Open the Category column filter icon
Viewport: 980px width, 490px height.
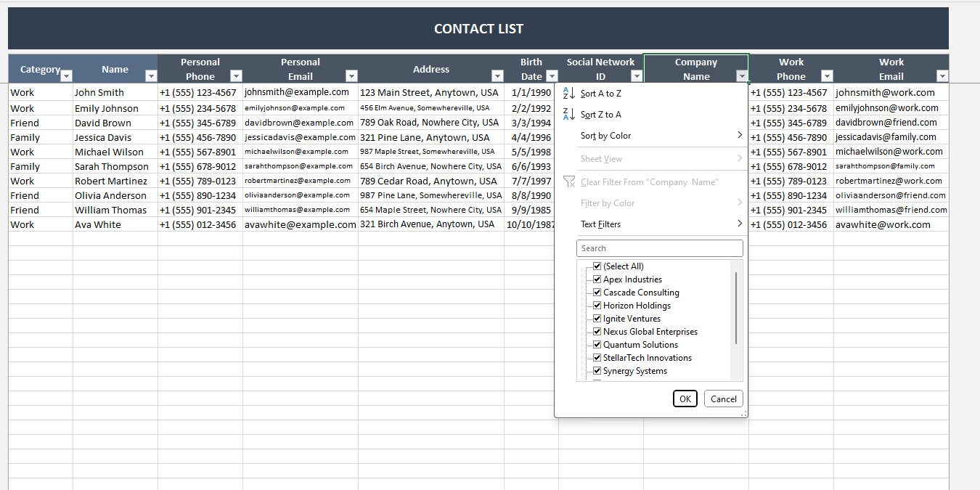click(x=67, y=75)
